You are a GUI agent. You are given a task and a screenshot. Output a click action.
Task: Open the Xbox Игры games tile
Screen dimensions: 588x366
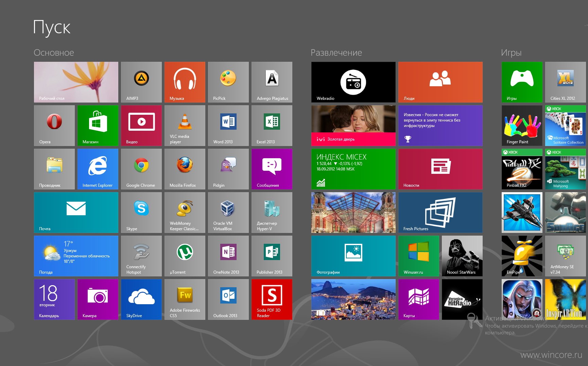[522, 82]
